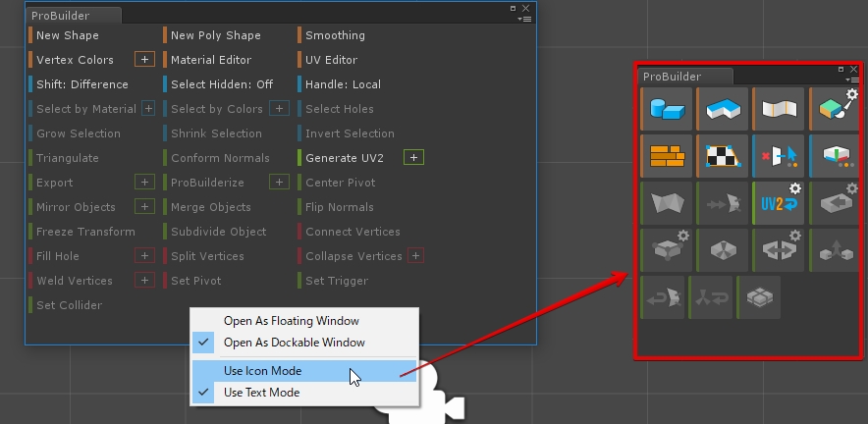
Task: Click Shrink Selection entry
Action: 216,133
